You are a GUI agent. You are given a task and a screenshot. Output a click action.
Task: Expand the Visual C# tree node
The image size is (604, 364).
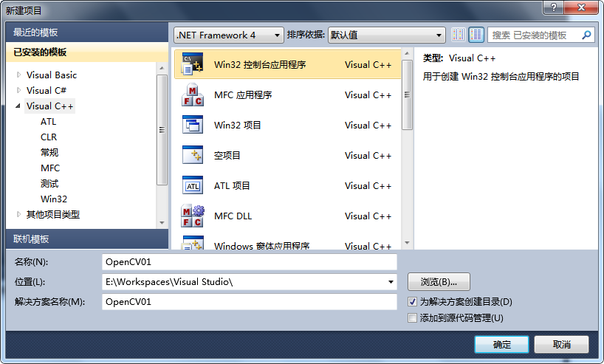coord(18,90)
